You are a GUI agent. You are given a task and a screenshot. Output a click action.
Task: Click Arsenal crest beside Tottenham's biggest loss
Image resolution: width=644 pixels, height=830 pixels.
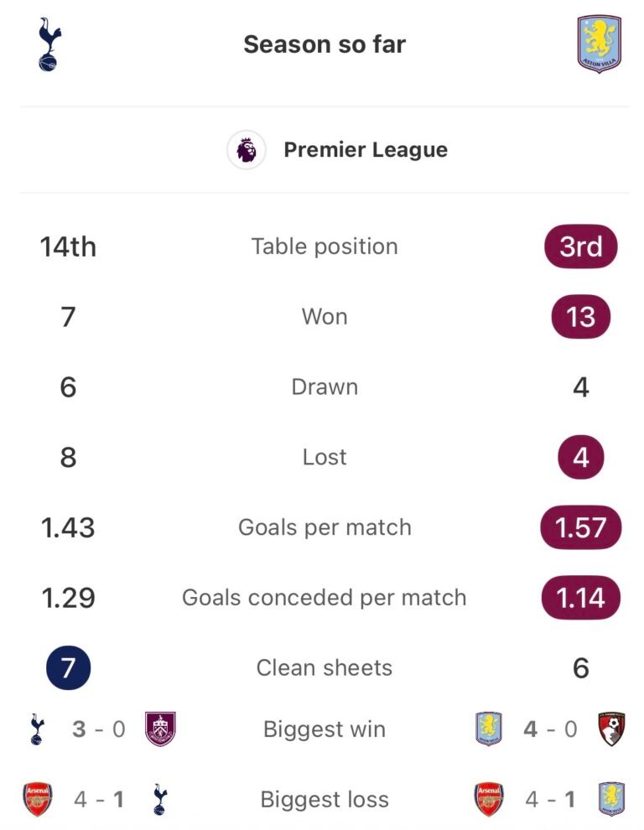pyautogui.click(x=38, y=799)
